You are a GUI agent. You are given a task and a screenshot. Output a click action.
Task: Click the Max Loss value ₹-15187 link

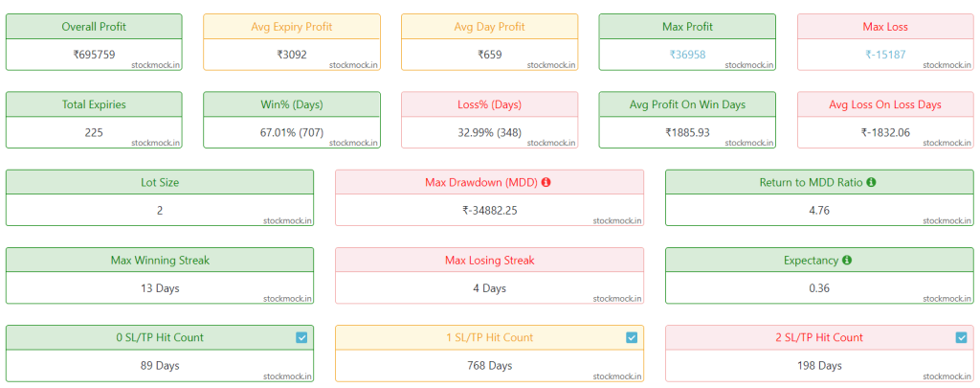(x=885, y=55)
